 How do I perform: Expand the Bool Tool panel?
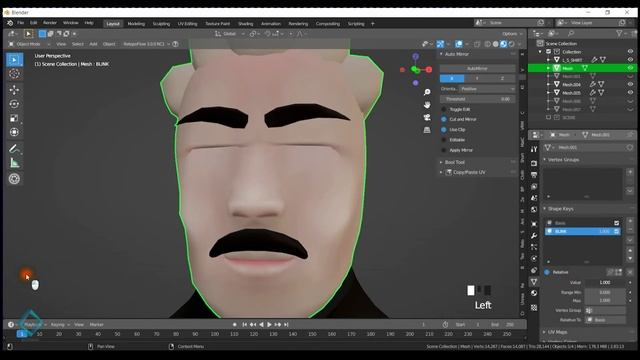[x=441, y=162]
